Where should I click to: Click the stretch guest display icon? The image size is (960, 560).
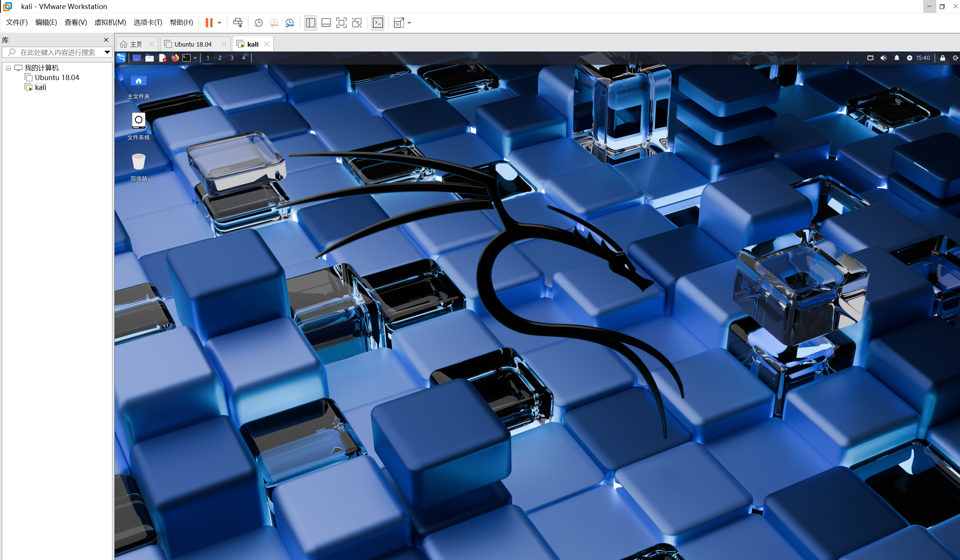(398, 23)
